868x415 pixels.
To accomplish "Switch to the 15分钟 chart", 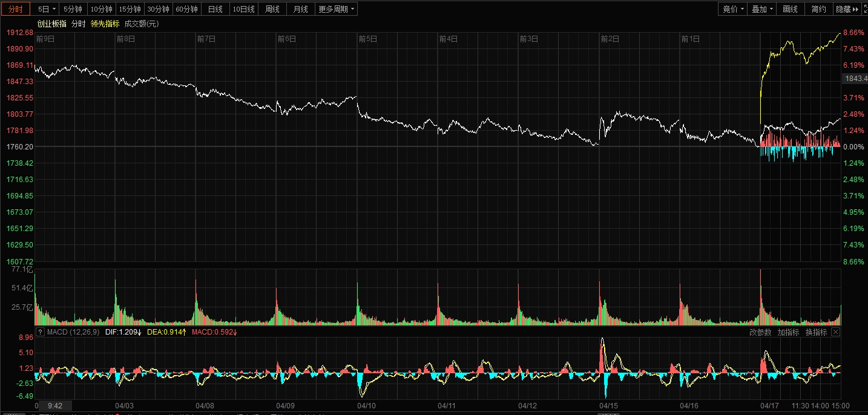I will (130, 9).
